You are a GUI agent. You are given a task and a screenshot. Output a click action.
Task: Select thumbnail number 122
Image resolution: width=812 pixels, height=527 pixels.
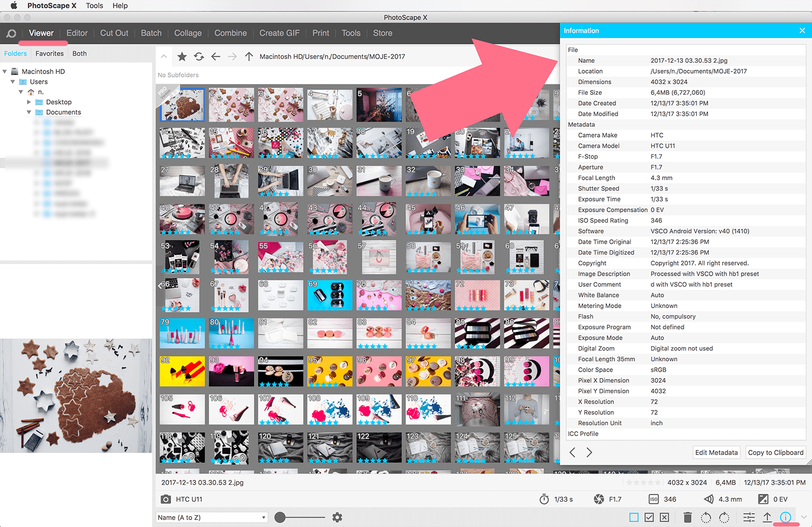[x=379, y=447]
